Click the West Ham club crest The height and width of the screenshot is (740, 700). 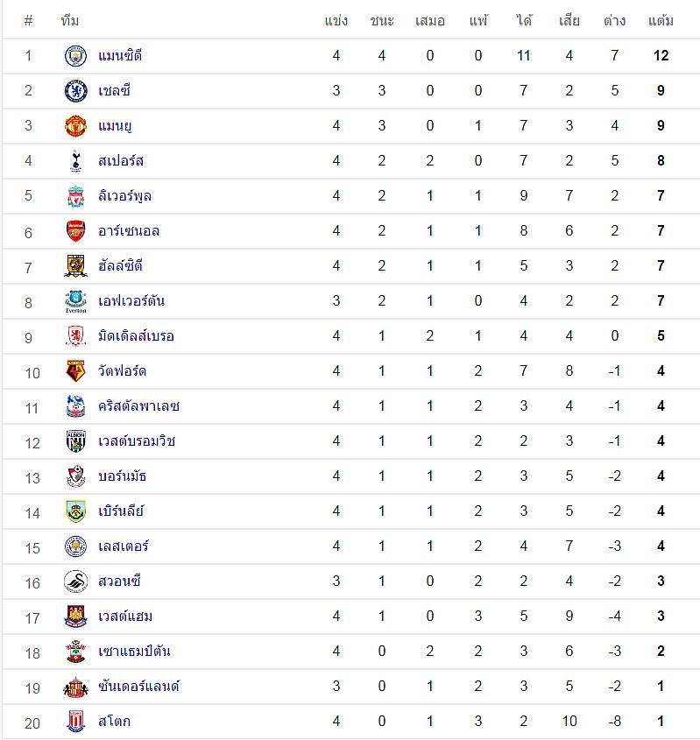[x=75, y=617]
